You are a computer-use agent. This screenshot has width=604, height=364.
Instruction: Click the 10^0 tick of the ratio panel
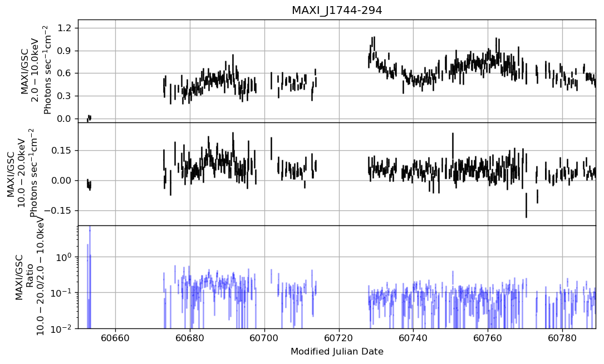click(65, 256)
